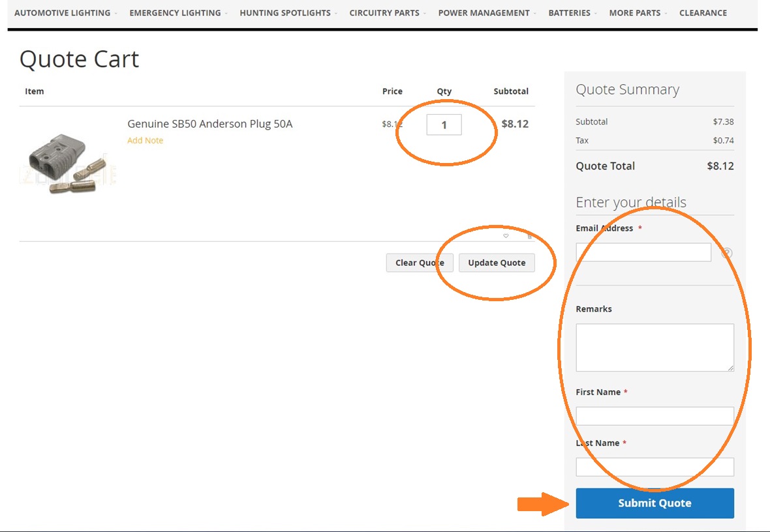Click the Quote Summary heading
Screen dimensions: 770x532
(x=628, y=89)
